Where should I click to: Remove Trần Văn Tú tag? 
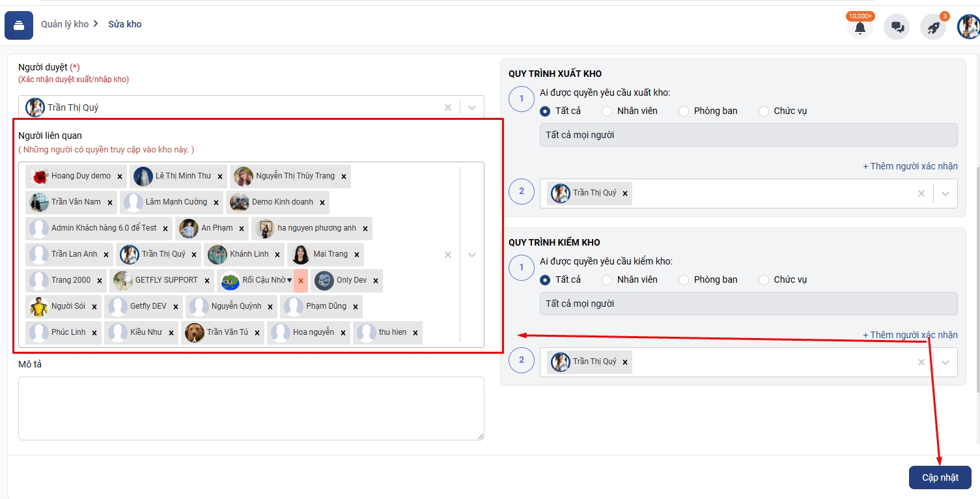(x=257, y=333)
